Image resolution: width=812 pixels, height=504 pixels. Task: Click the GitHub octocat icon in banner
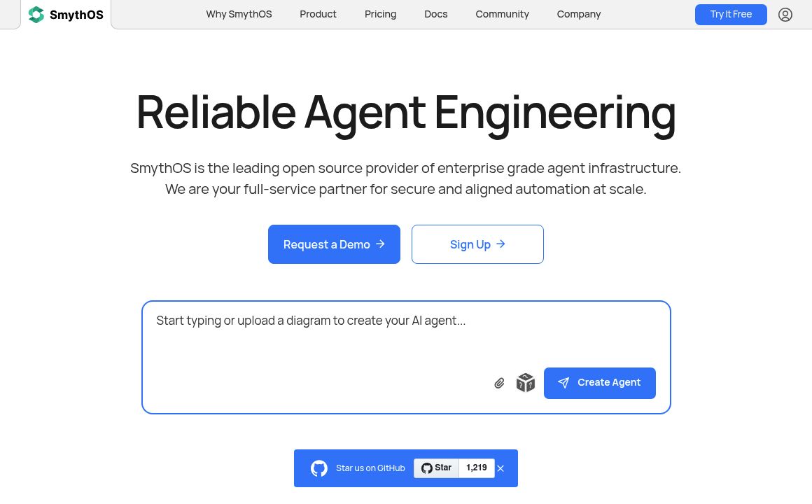[x=319, y=468]
